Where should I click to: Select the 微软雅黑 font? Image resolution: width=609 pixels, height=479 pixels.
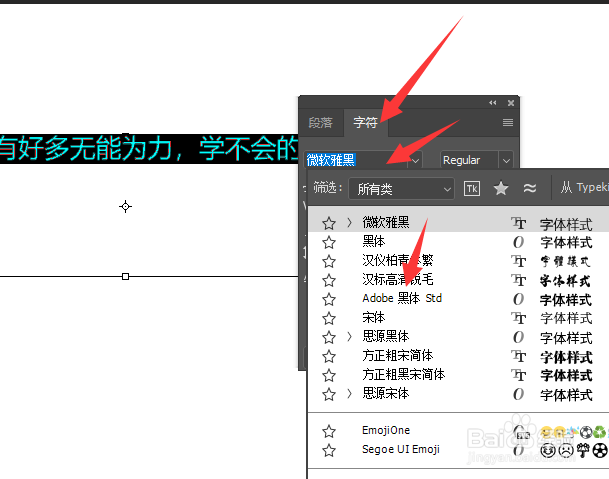tap(386, 222)
